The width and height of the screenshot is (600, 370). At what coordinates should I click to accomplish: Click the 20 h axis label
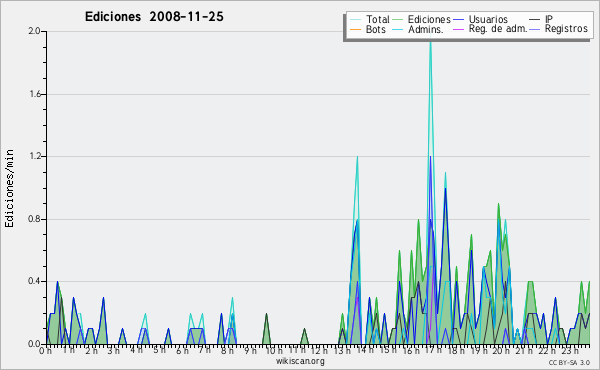click(501, 350)
